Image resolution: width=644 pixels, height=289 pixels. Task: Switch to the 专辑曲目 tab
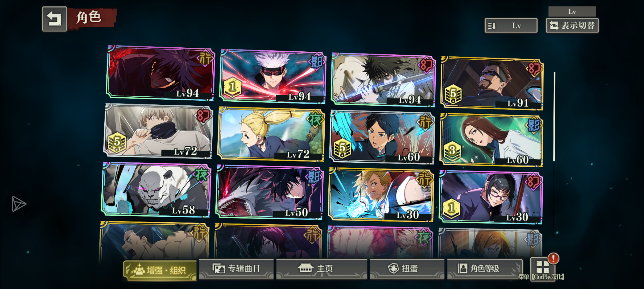click(x=236, y=269)
